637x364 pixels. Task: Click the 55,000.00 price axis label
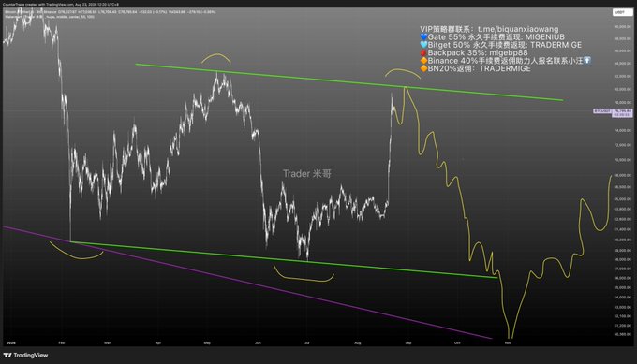coord(623,287)
